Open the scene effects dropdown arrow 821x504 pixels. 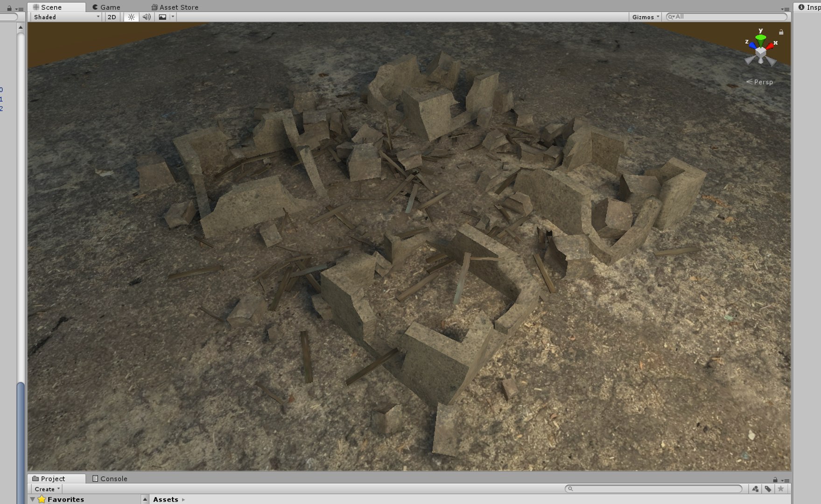pyautogui.click(x=173, y=17)
